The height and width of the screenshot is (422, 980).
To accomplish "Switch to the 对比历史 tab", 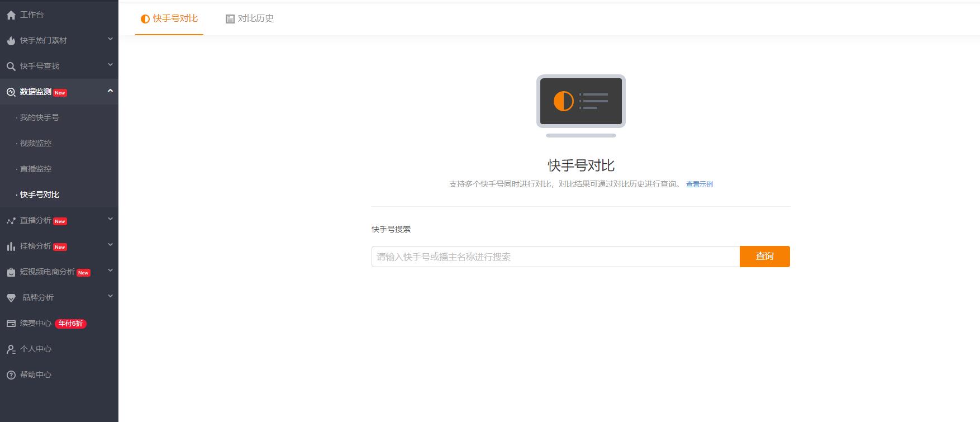I will (250, 18).
